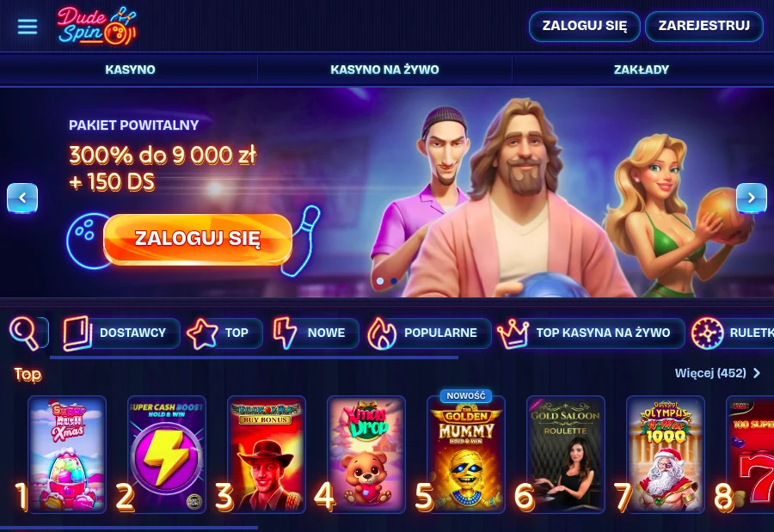This screenshot has width=774, height=532.
Task: Open the Kasyno na Żywo tab
Action: click(x=384, y=70)
